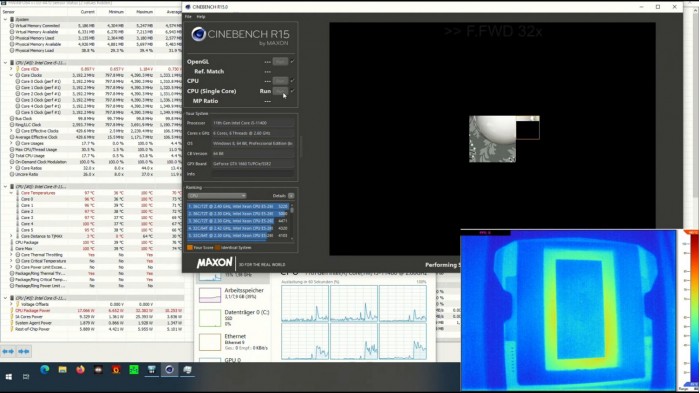Expand the Core VIDs sensor node

11,69
